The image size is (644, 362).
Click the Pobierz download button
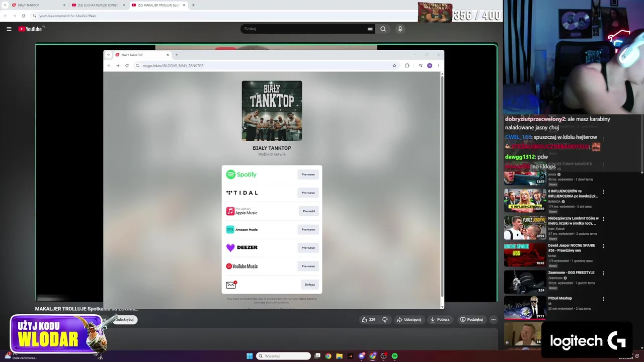(439, 319)
